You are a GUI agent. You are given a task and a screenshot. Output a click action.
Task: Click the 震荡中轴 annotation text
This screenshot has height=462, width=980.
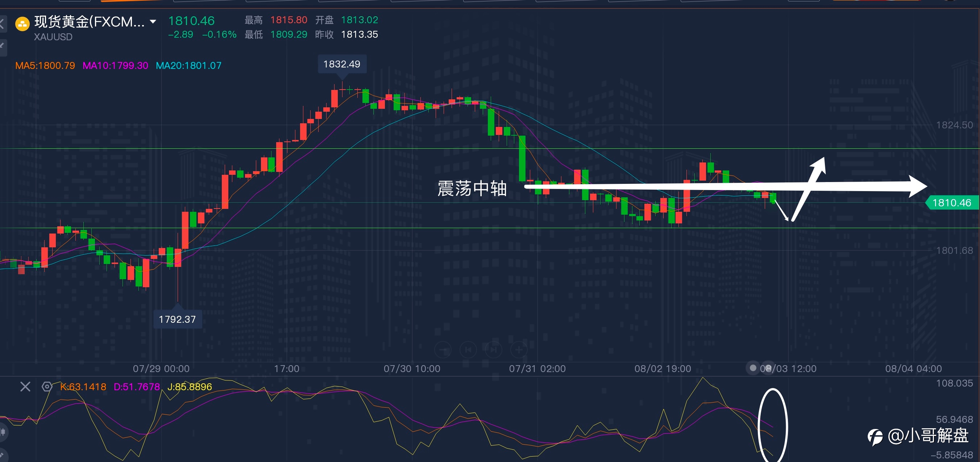coord(472,188)
